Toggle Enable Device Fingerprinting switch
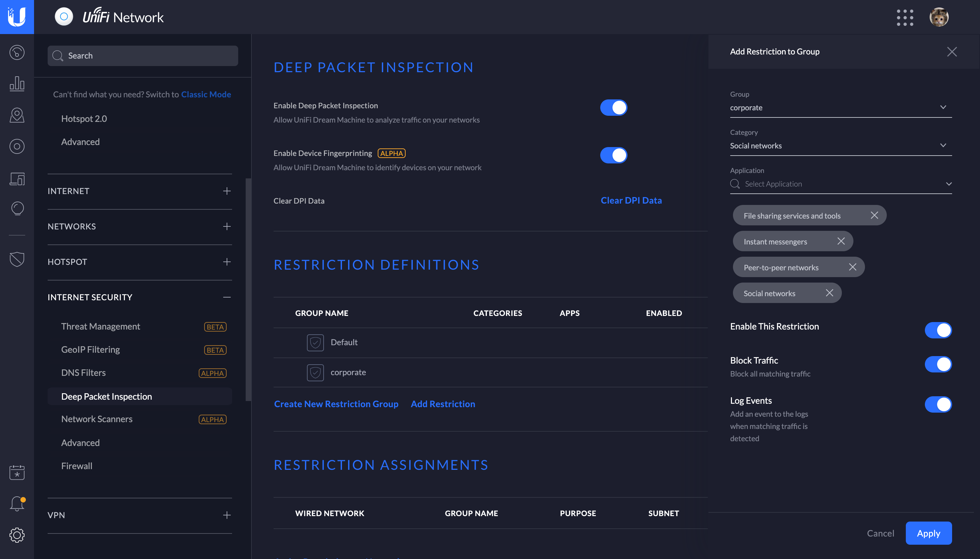Viewport: 980px width, 559px height. (614, 155)
